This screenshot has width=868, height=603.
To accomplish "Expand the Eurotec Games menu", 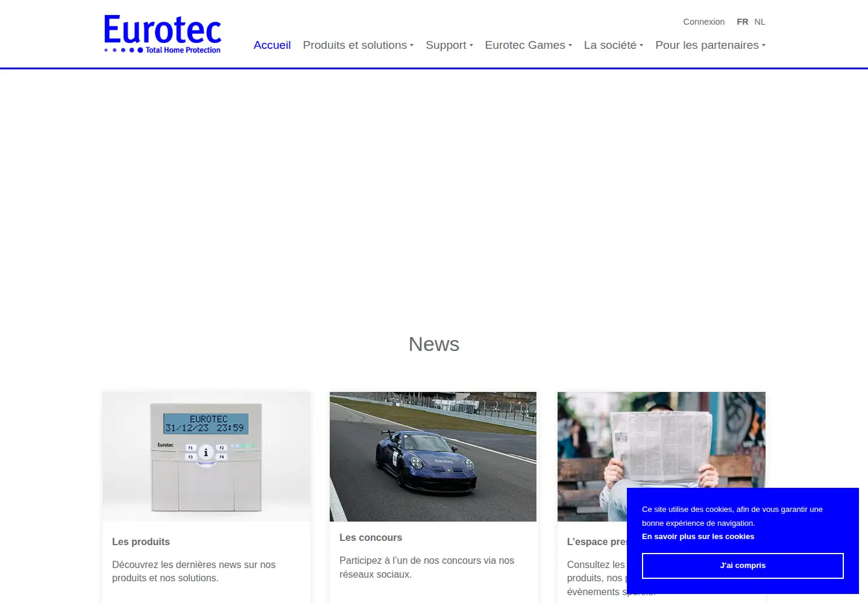I will [528, 45].
